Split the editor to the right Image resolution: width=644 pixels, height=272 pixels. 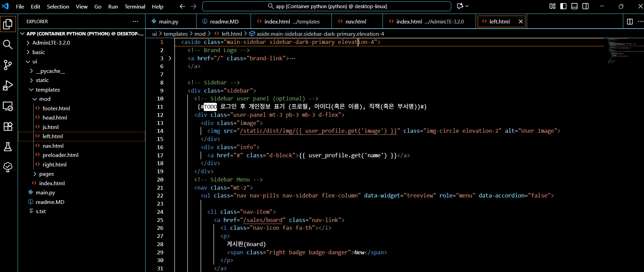click(630, 21)
